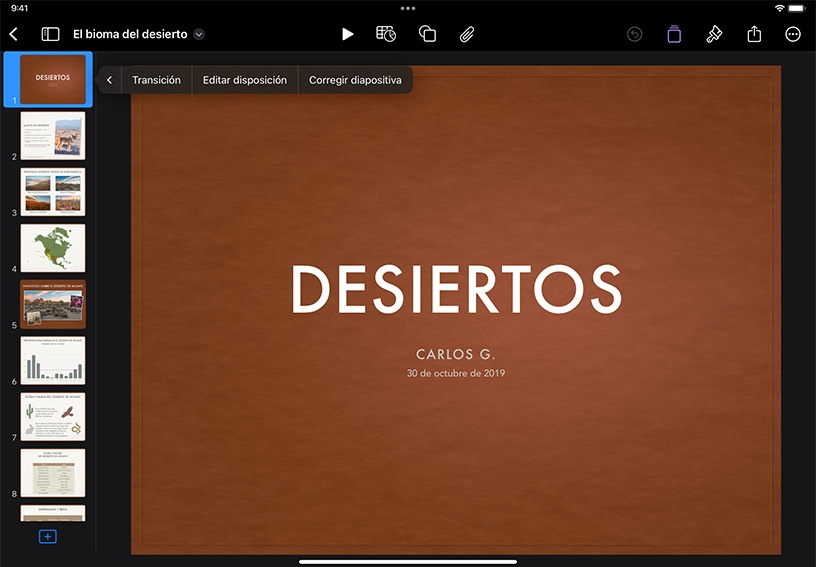The width and height of the screenshot is (816, 567).
Task: Select slide 5 thumbnail with desert landscape
Action: pos(53,304)
